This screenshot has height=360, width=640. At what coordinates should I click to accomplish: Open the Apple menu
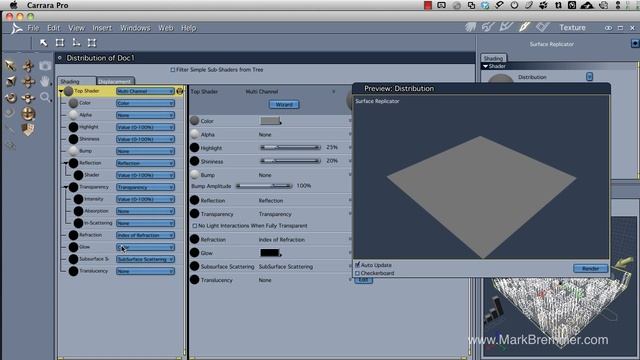pyautogui.click(x=13, y=5)
